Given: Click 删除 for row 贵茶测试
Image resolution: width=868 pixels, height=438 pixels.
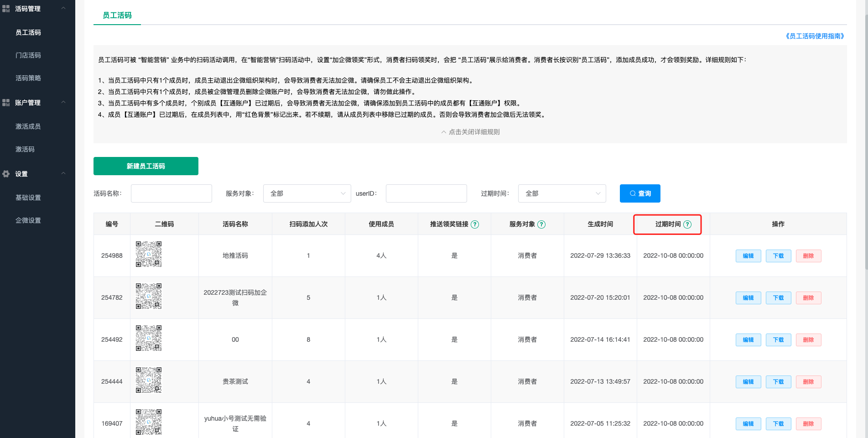Looking at the screenshot, I should 809,382.
